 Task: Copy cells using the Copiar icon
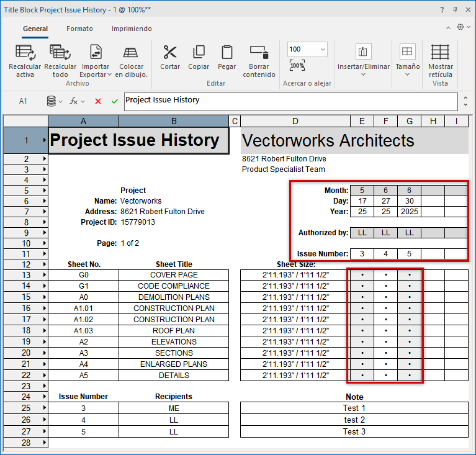[199, 52]
